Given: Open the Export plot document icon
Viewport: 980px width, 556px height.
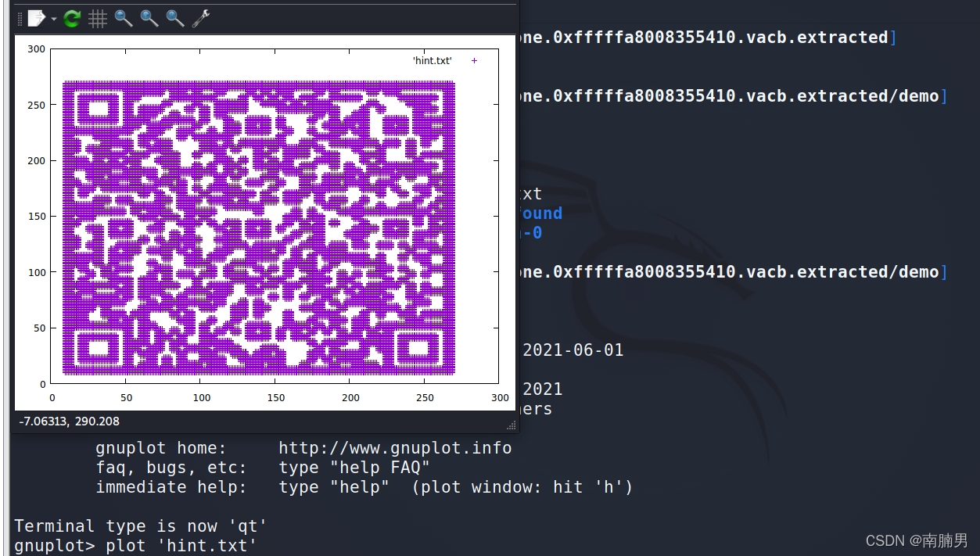Looking at the screenshot, I should coord(36,18).
